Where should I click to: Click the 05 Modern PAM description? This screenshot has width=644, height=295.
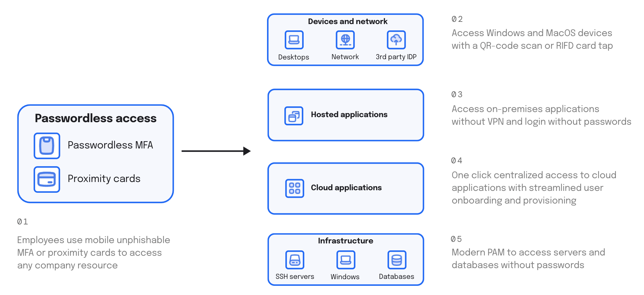(x=528, y=259)
